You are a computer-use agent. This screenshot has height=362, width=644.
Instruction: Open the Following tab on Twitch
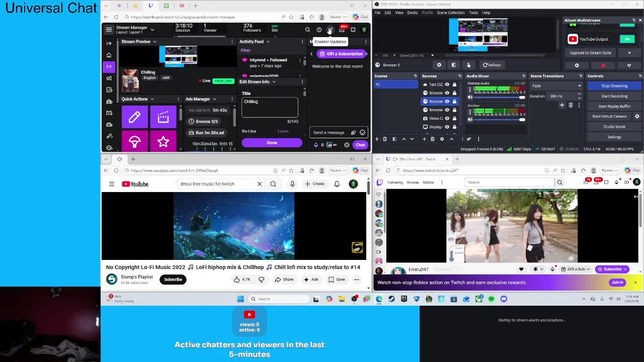tap(395, 183)
